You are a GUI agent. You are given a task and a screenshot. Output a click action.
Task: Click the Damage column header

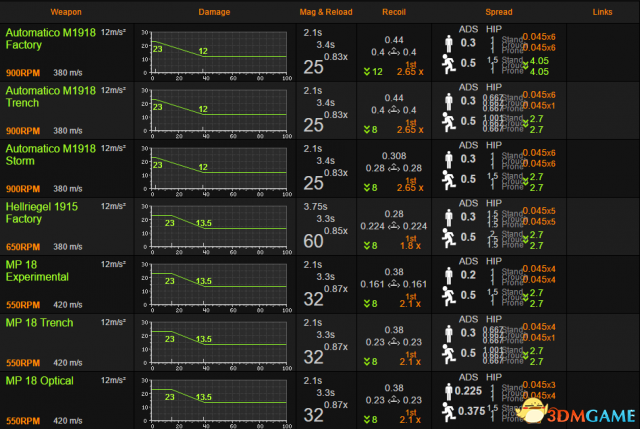click(x=214, y=11)
